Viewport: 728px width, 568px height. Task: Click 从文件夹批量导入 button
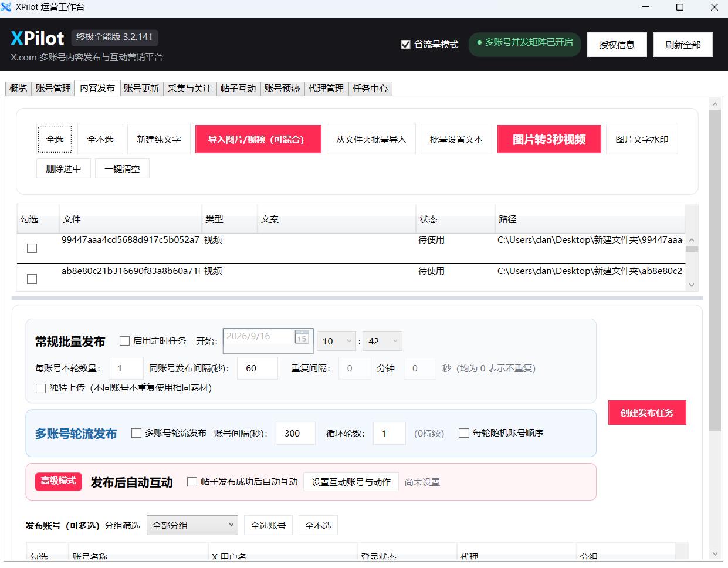point(371,139)
